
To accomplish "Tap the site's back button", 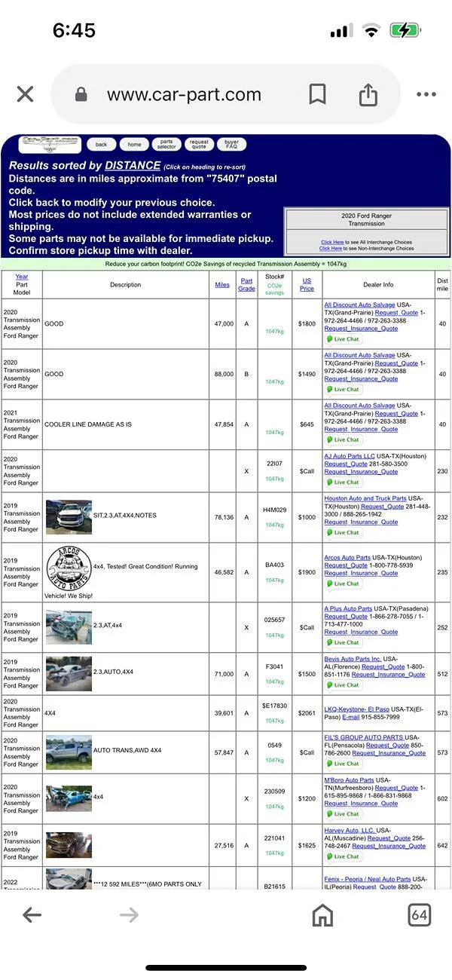I will pyautogui.click(x=101, y=144).
